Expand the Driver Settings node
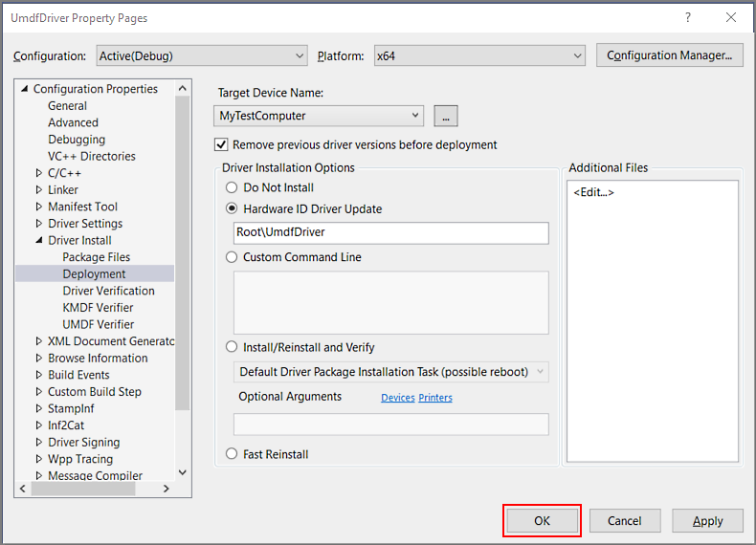 39,223
